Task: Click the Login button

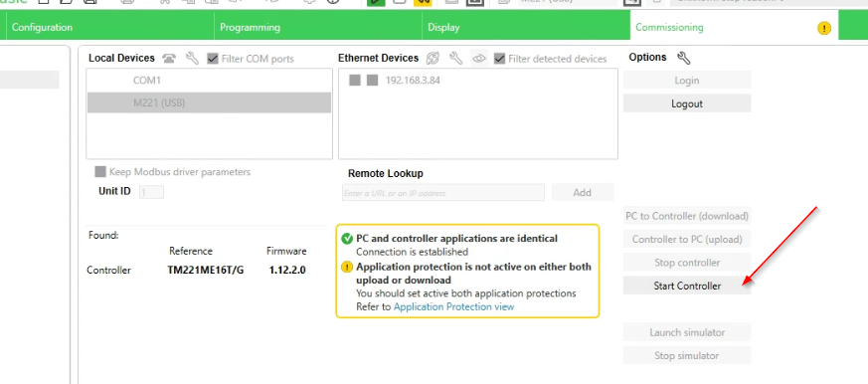Action: 687,81
